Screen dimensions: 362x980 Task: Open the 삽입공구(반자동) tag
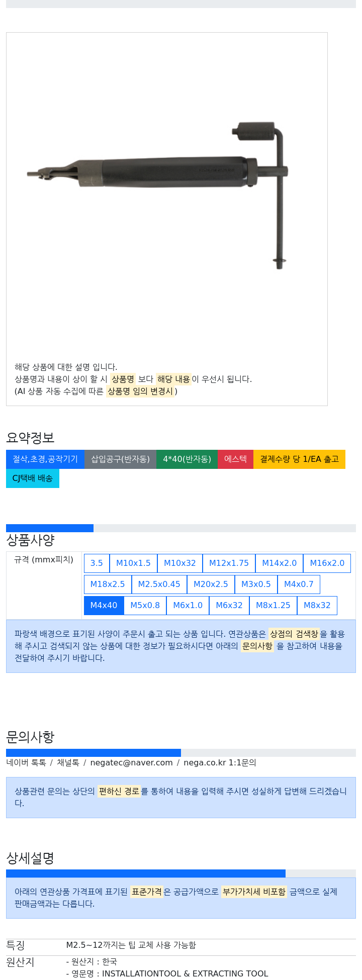tap(120, 459)
